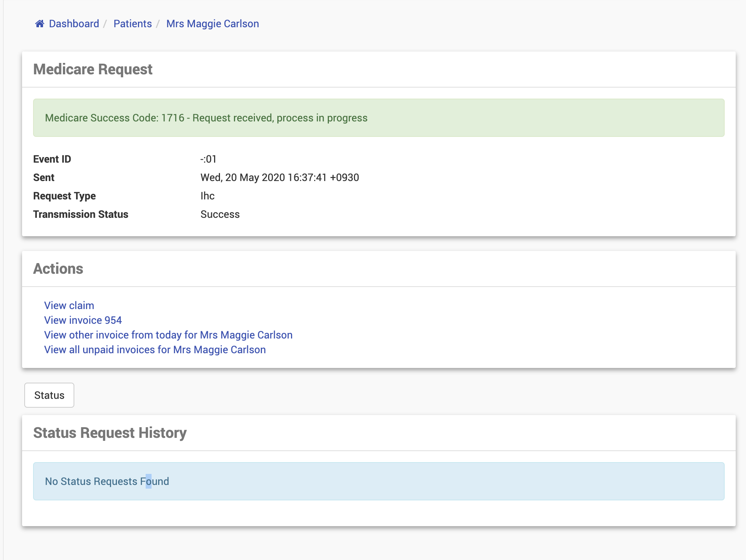Click the Sent date timestamp value
The image size is (746, 560).
point(280,177)
